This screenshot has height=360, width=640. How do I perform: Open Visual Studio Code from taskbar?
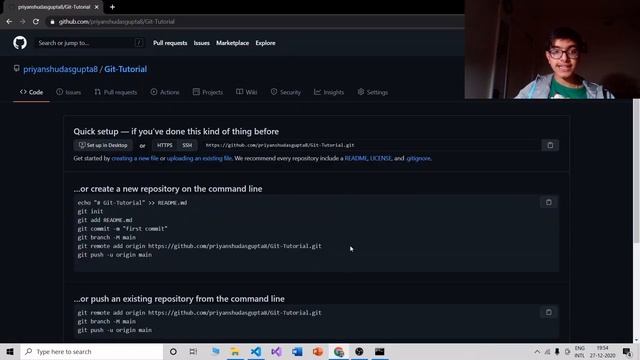pos(256,351)
